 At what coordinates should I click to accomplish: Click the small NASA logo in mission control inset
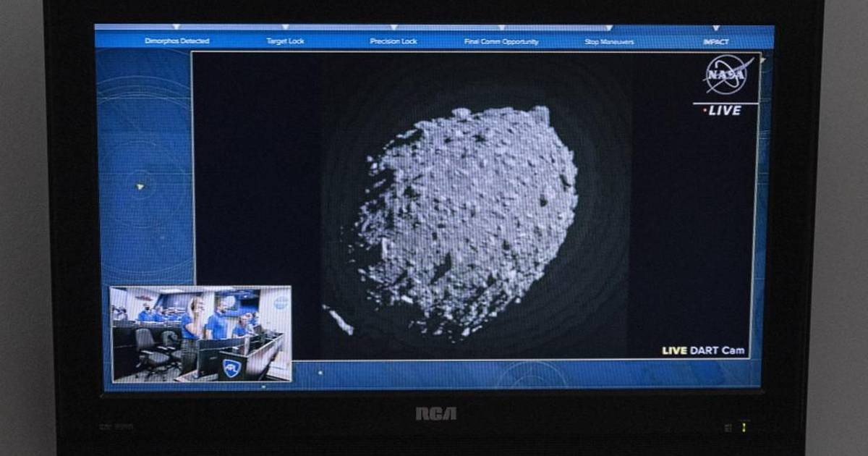tap(281, 303)
